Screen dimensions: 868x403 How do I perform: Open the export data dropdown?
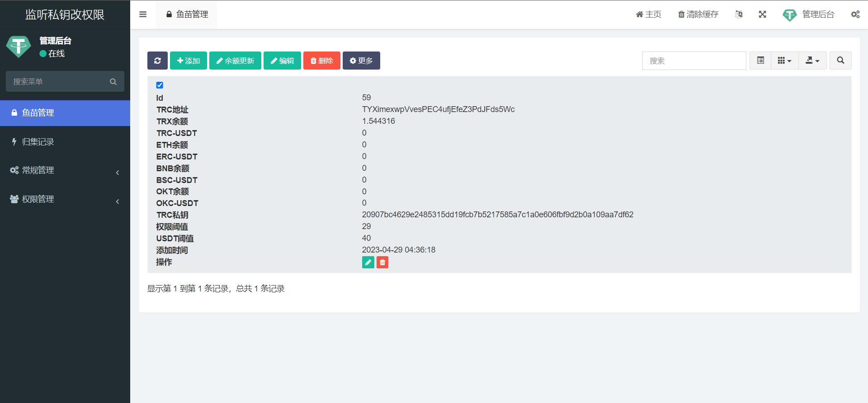click(x=812, y=61)
